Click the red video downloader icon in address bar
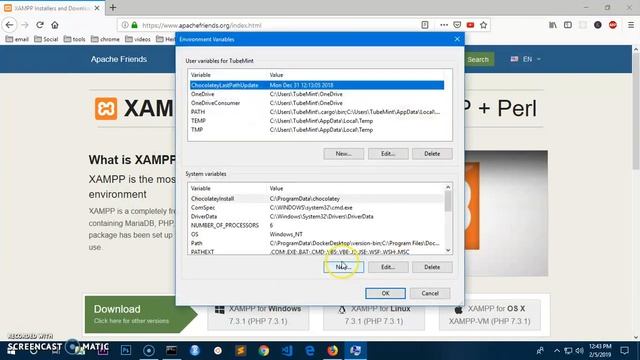The height and width of the screenshot is (360, 640). 470,25
